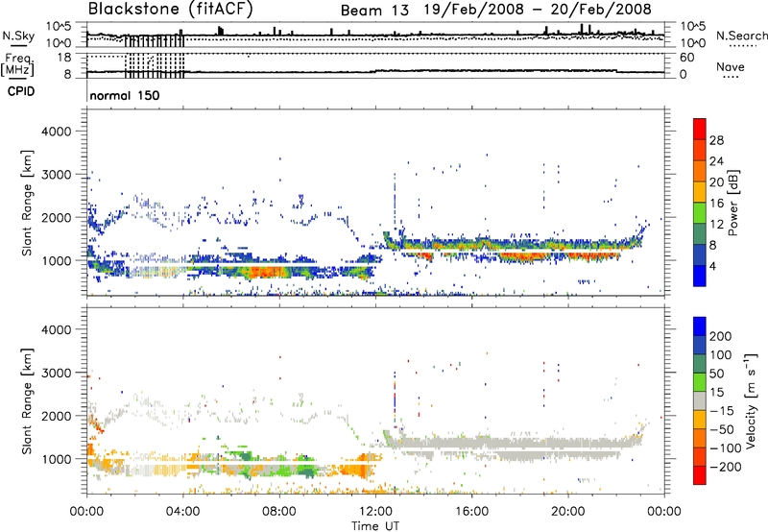This screenshot has height=532, width=768.
Task: Click the 'Nave' legend label
Action: coord(731,66)
